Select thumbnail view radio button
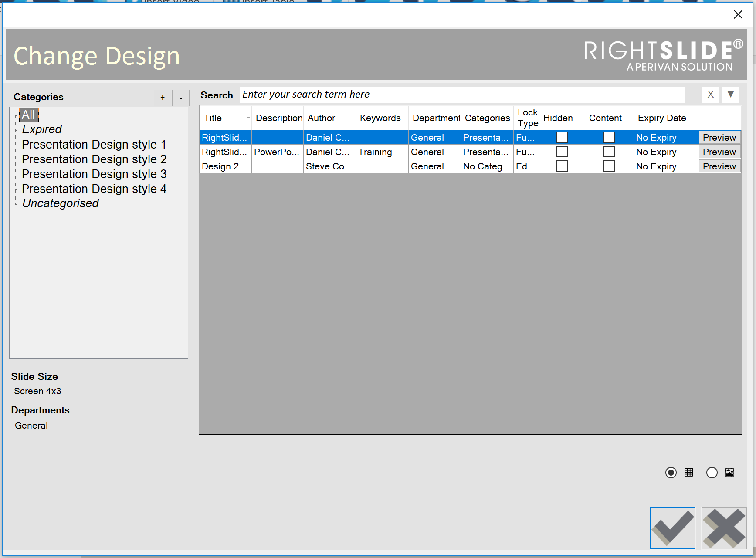The image size is (756, 558). 712,473
